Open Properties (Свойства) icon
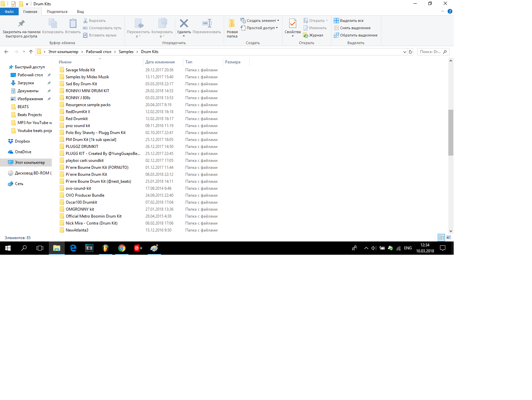 [293, 23]
